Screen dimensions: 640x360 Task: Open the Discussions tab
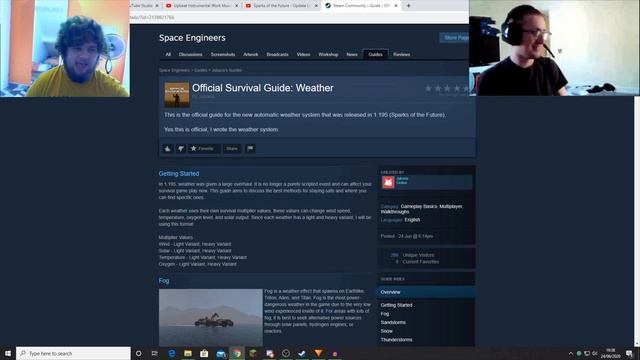click(x=190, y=54)
